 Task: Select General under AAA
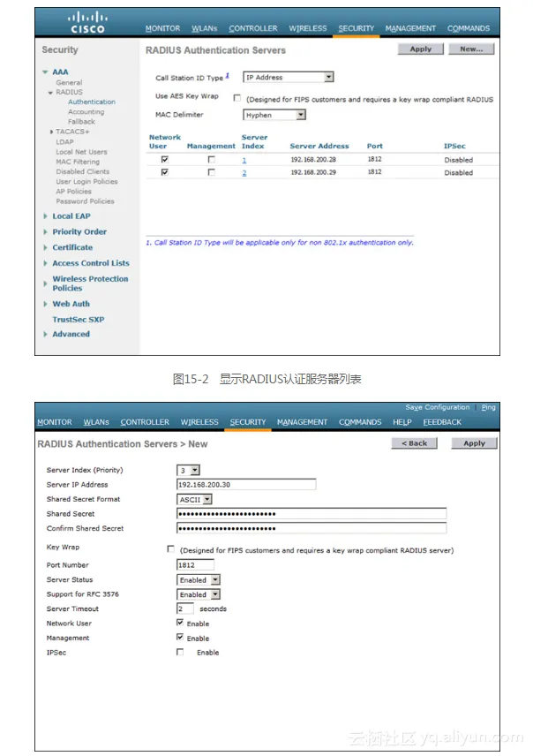pyautogui.click(x=69, y=82)
